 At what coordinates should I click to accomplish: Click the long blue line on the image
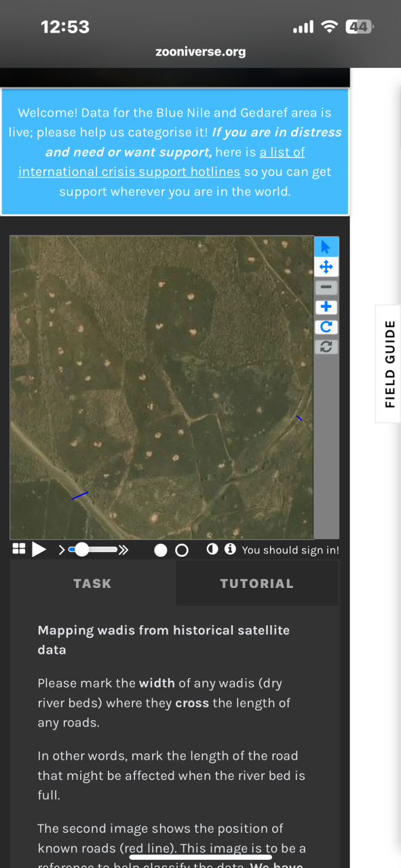80,496
